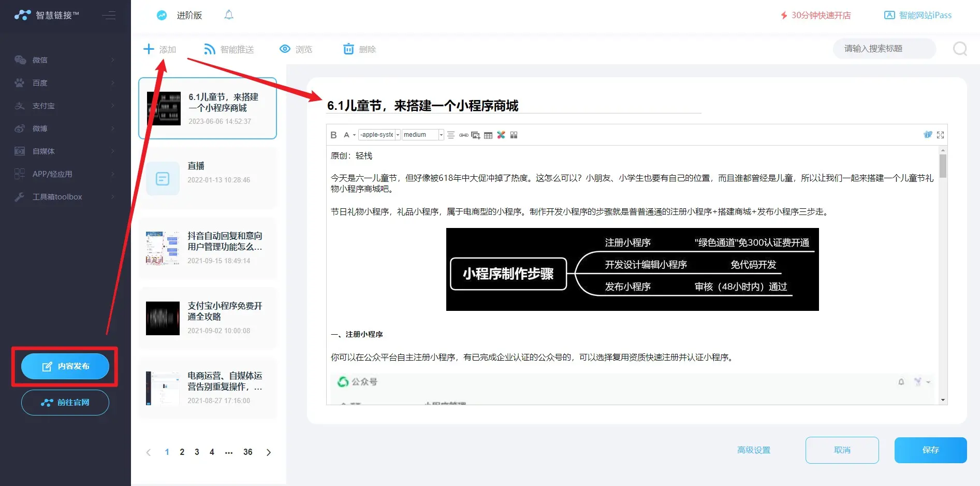Open the font color dropdown arrow
The image size is (980, 486).
pos(354,135)
